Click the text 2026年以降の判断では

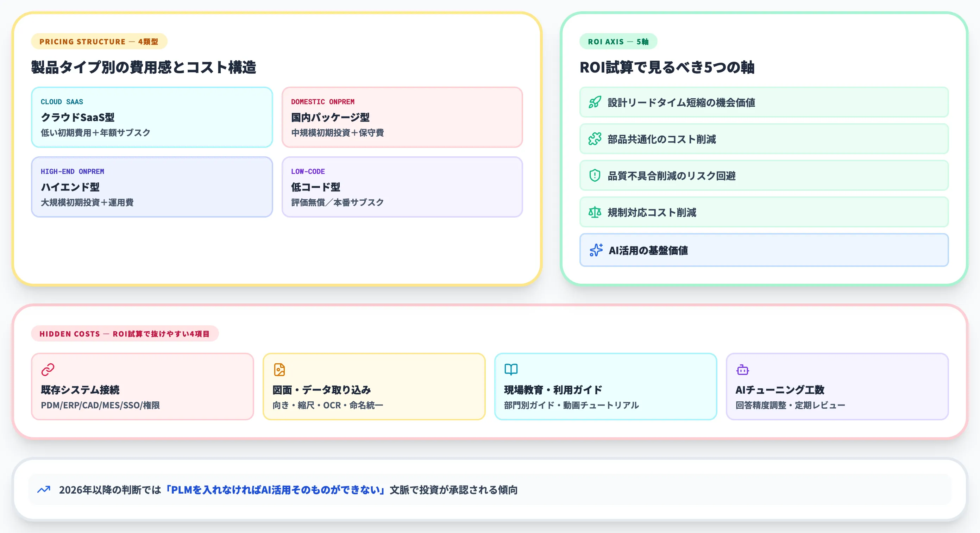click(x=110, y=489)
